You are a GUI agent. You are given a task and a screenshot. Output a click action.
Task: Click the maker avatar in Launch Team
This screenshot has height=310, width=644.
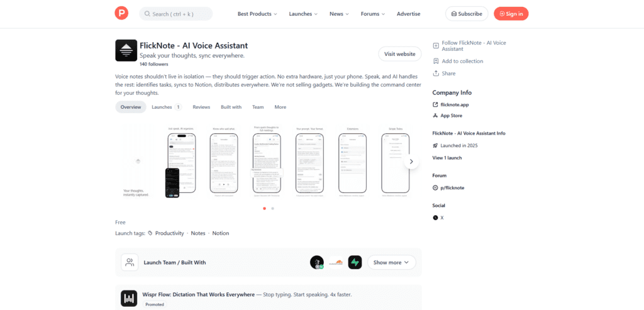317,262
